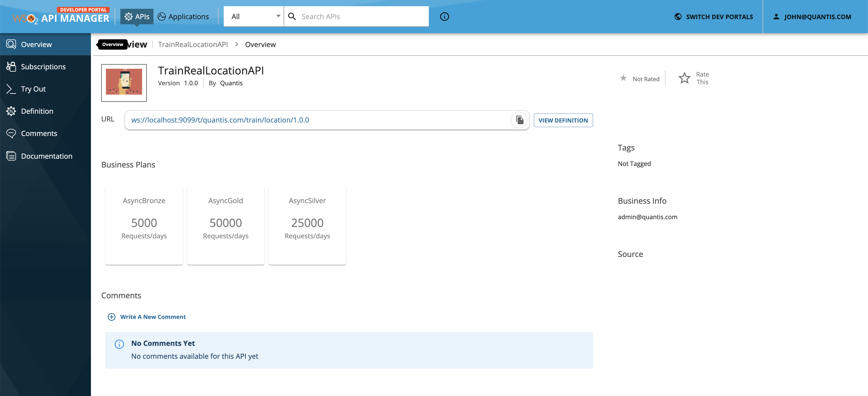Open the Overview sidebar section

click(36, 44)
